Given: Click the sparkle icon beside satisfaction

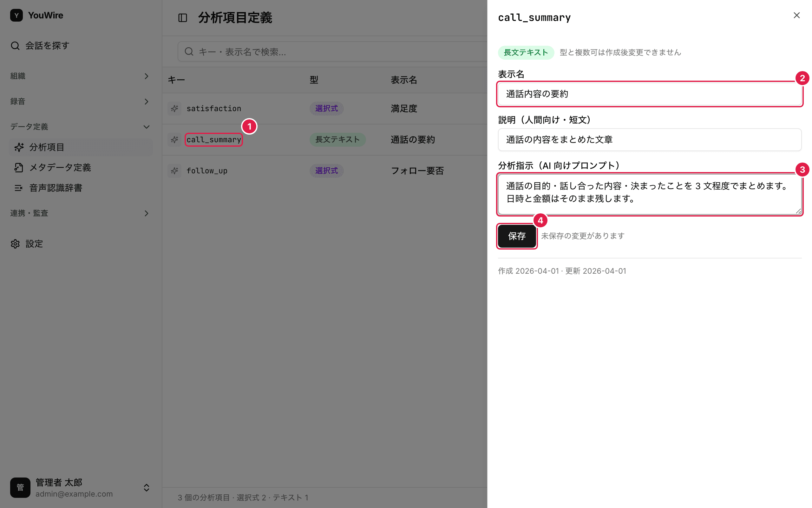Looking at the screenshot, I should point(174,109).
